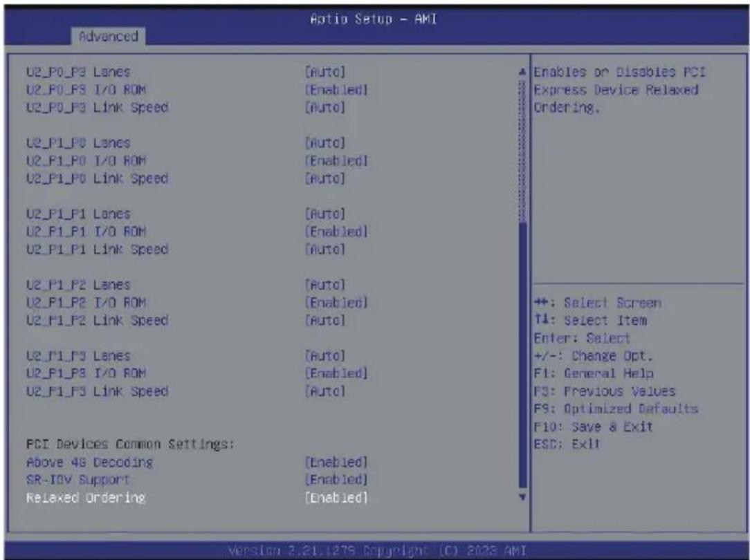Select U2_P0_P3 I/O ROM option
This screenshot has width=750, height=560.
[x=86, y=90]
